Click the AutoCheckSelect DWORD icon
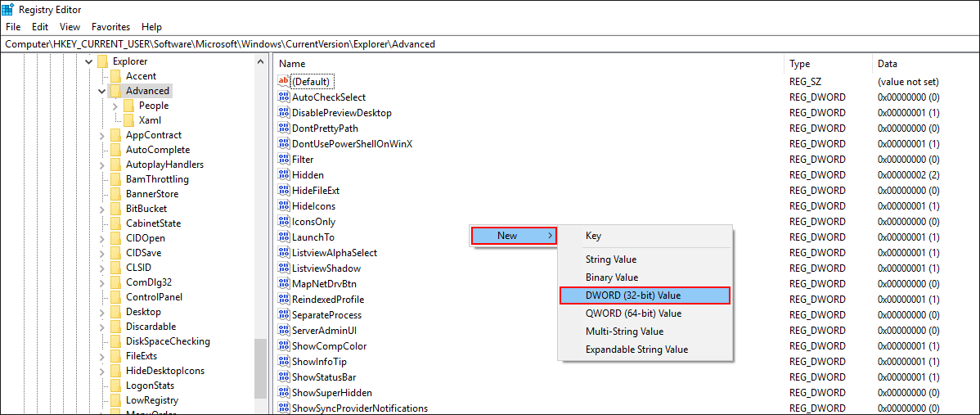The height and width of the screenshot is (415, 980). click(x=284, y=97)
